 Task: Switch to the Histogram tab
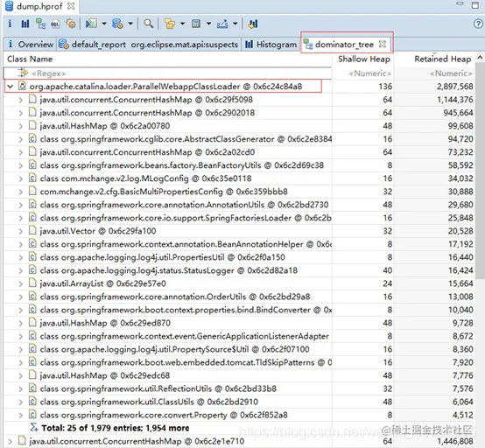(x=271, y=45)
